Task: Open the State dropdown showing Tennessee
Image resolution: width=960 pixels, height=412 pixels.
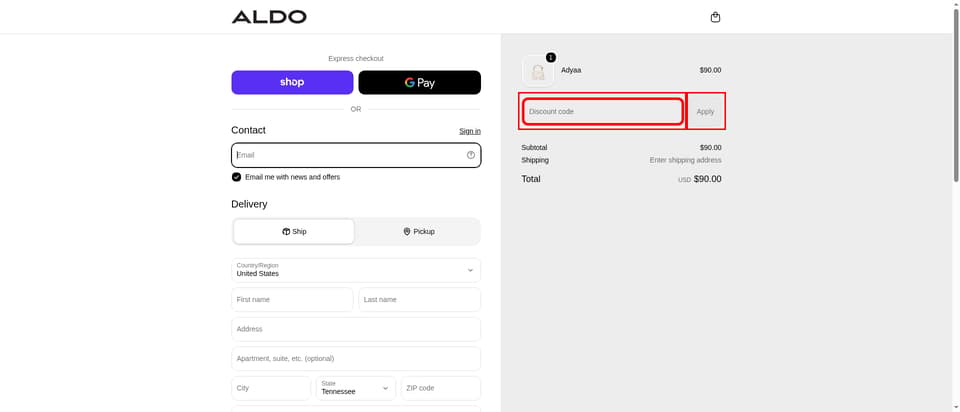Action: point(356,388)
